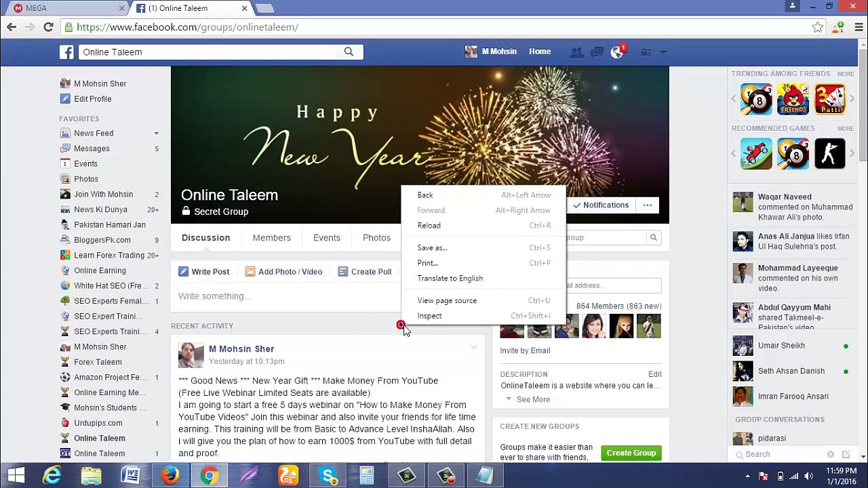This screenshot has width=868, height=488.
Task: Open account menu dropdown arrow in header
Action: click(x=664, y=52)
